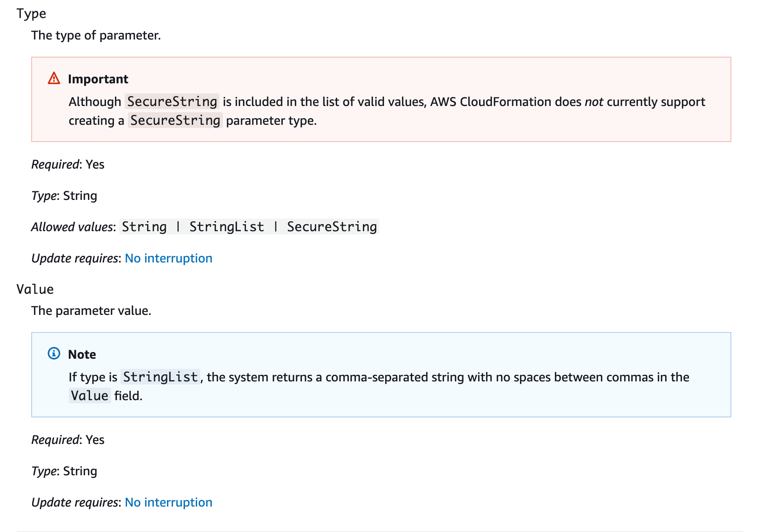Click 'The type of parameter.' description
Image resolution: width=761 pixels, height=532 pixels.
(96, 36)
